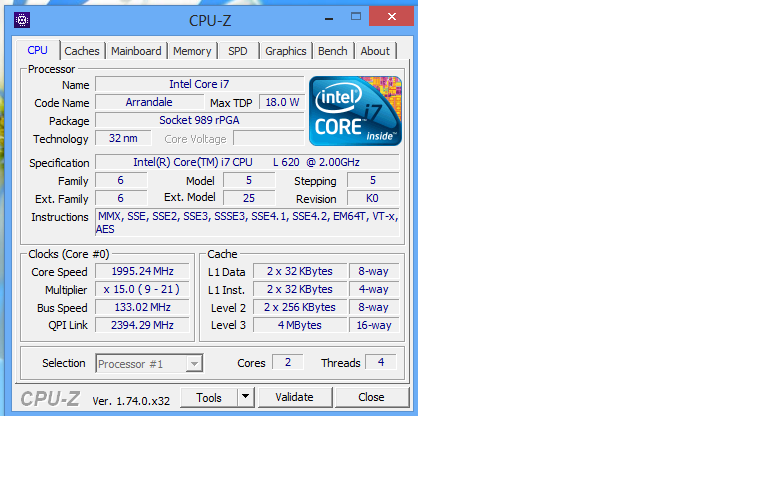Click the Validate button
This screenshot has width=768, height=480.
[x=294, y=397]
